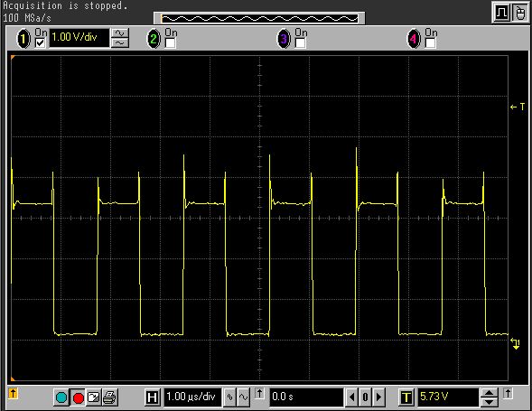Click the red Stop acquisition button
This screenshot has height=411, width=532.
(x=78, y=397)
